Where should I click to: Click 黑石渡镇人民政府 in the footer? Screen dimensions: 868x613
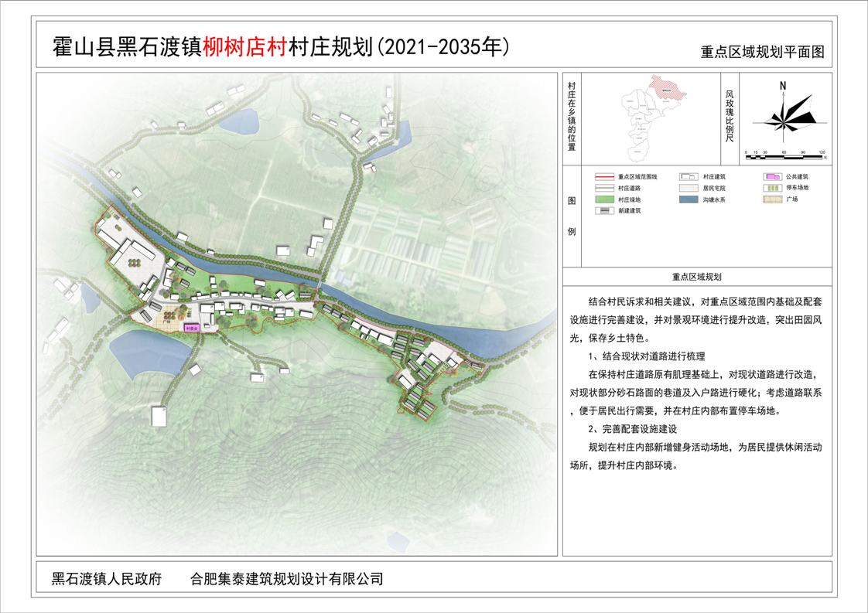click(x=107, y=578)
